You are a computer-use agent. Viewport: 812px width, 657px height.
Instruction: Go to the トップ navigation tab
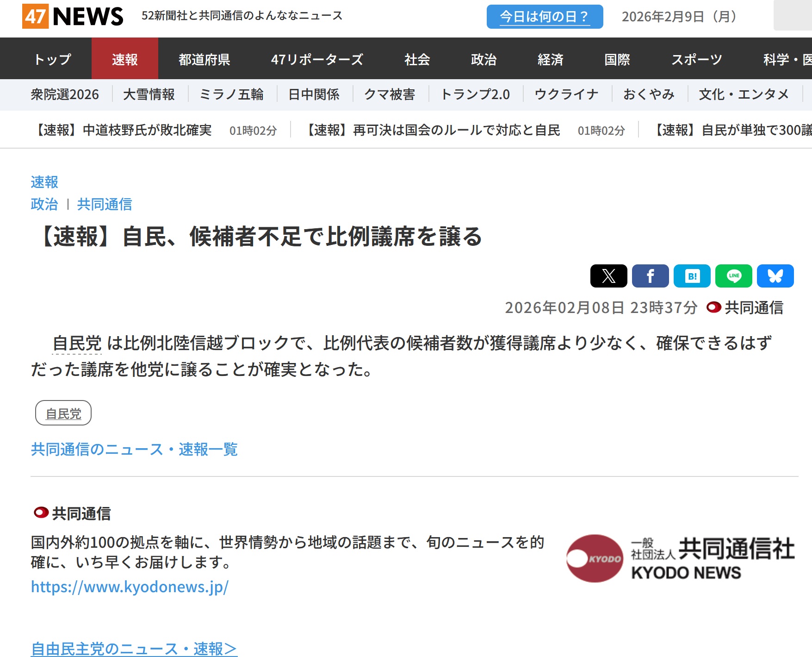[52, 59]
